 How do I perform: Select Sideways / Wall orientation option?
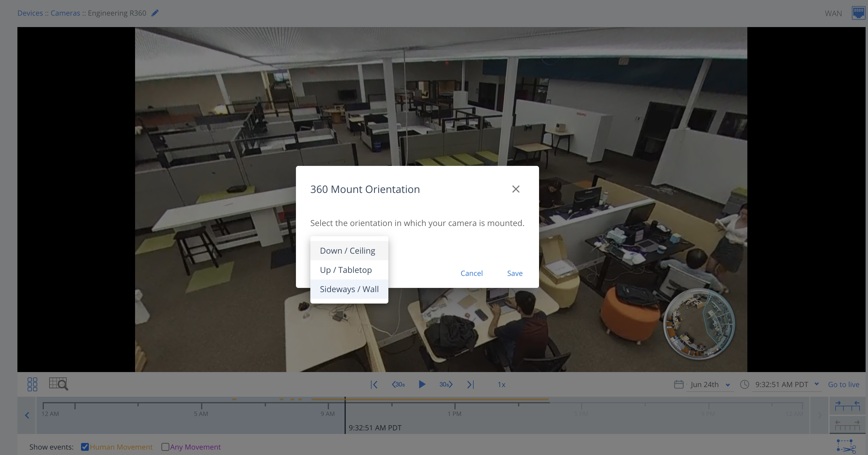click(x=348, y=289)
